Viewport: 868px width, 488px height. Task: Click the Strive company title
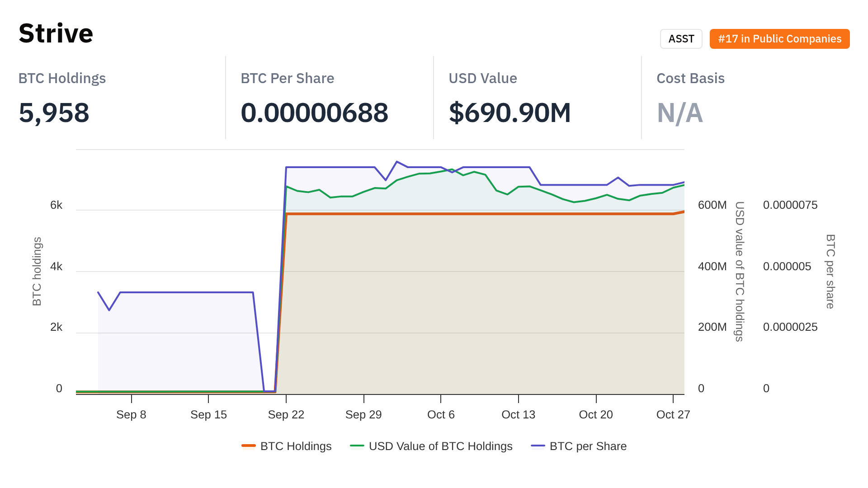click(56, 33)
